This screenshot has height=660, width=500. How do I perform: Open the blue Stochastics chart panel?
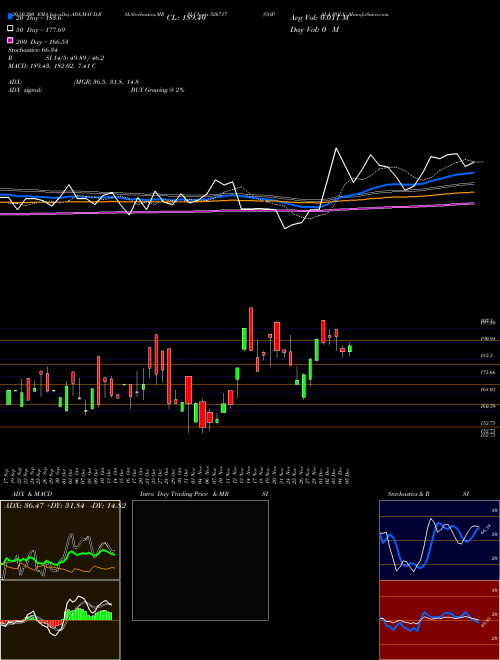439,540
